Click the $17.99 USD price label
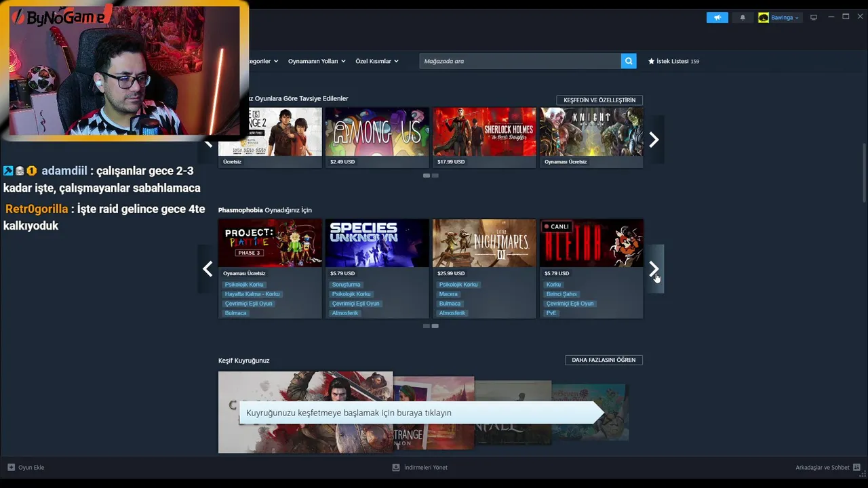Screen dimensions: 868x488 point(451,162)
